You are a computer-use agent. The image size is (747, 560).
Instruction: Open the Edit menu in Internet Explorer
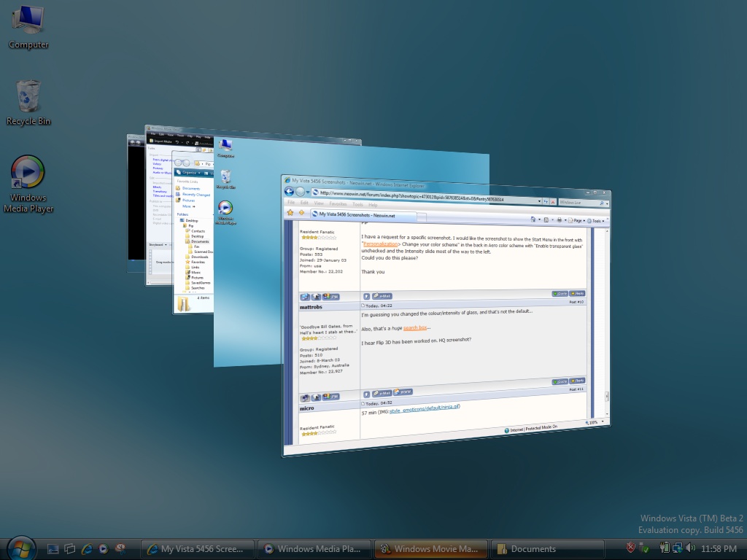click(x=304, y=203)
